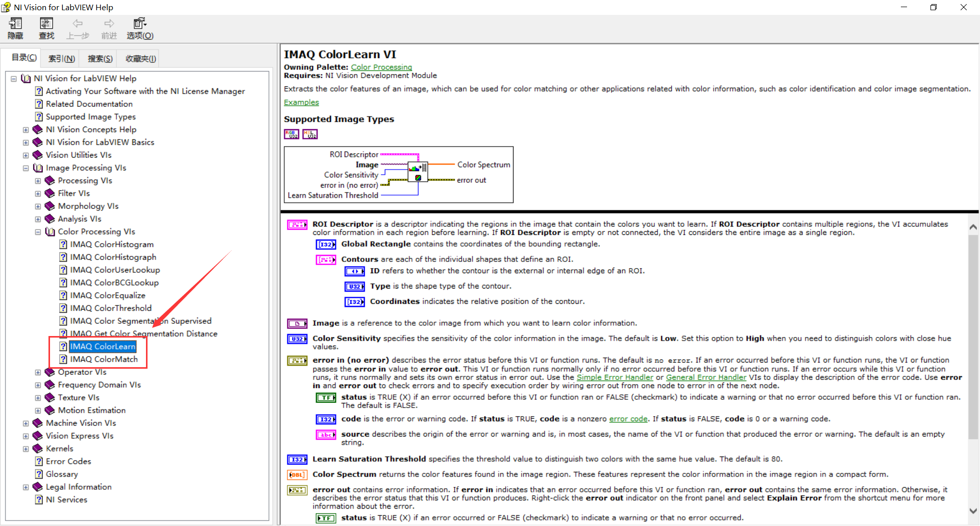Image resolution: width=980 pixels, height=526 pixels.
Task: Expand the NI Vision Concepts Help node
Action: click(x=26, y=130)
